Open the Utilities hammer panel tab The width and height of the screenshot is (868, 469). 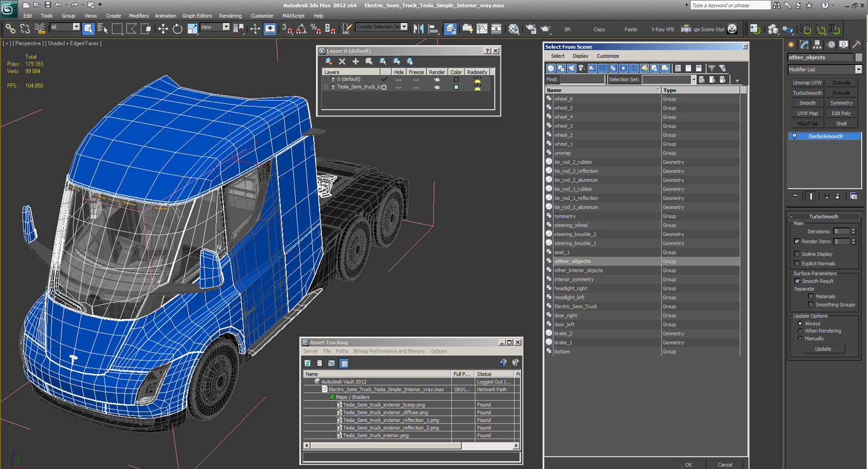pos(857,45)
